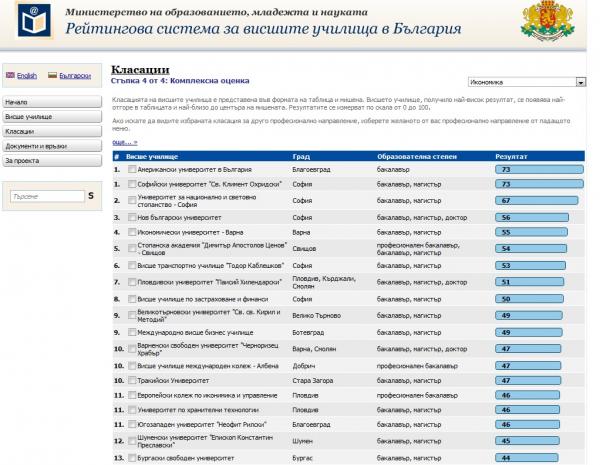Image resolution: width=600 pixels, height=465 pixels.
Task: Check Варненски свободен университет checkbox
Action: (x=132, y=349)
